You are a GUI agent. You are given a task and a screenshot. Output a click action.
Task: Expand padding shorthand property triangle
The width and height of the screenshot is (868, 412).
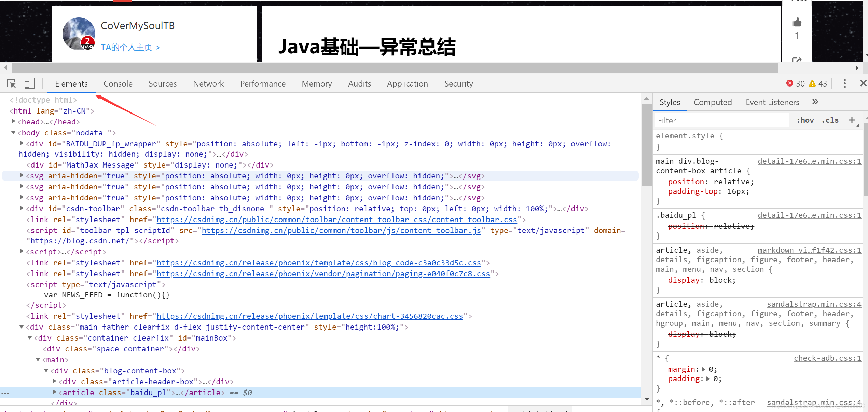click(708, 379)
